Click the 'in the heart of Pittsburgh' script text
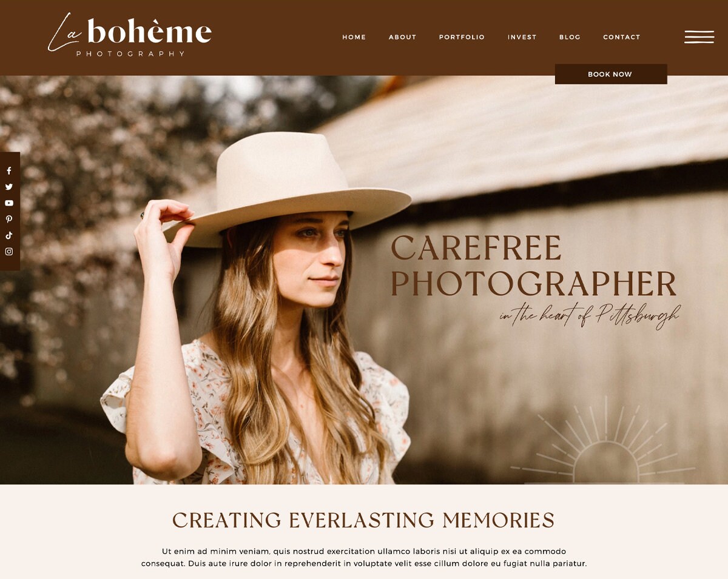Image resolution: width=728 pixels, height=579 pixels. [590, 315]
